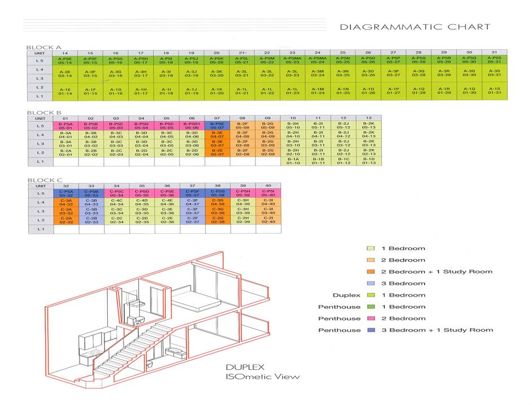Click the Block B column header 13
The width and height of the screenshot is (532, 405).
pos(369,117)
